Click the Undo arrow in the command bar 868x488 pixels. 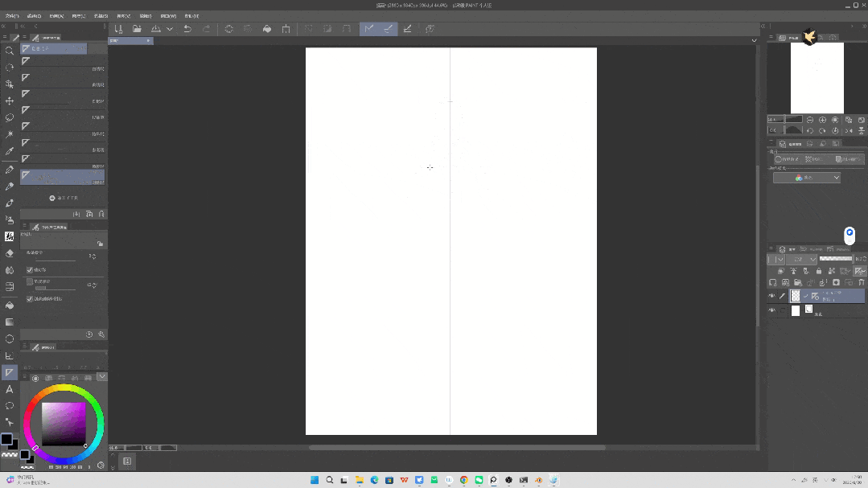[x=187, y=29]
